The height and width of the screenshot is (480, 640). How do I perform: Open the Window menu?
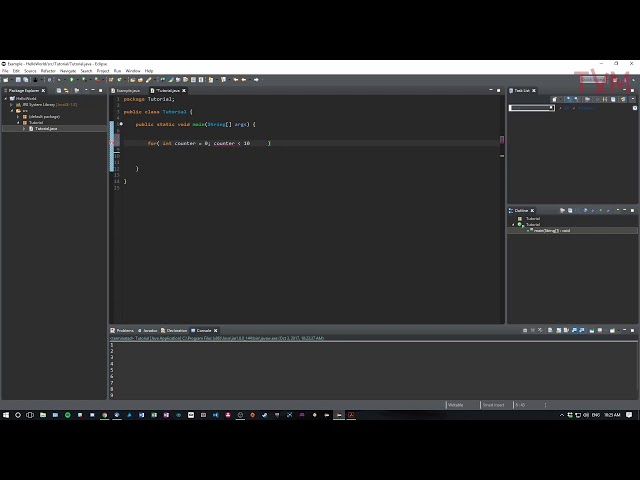tap(133, 71)
